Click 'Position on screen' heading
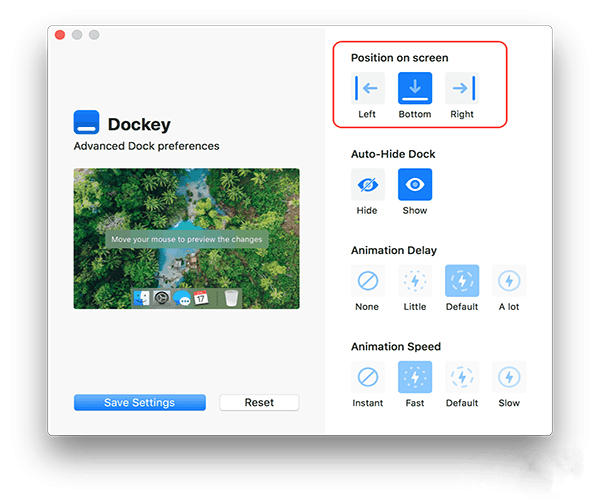The image size is (600, 500). pyautogui.click(x=399, y=58)
